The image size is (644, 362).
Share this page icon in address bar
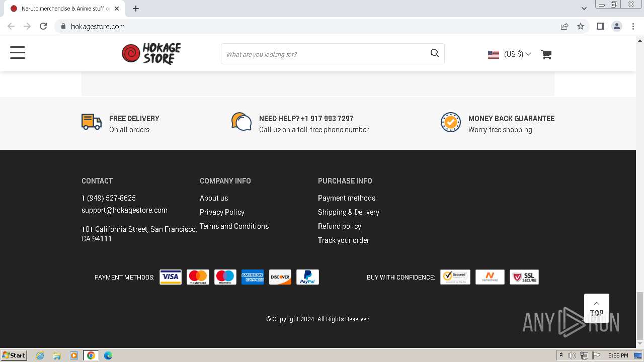(565, 26)
